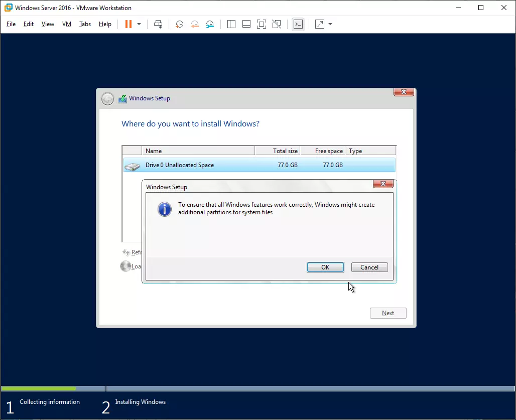Click the Total size column header
The image size is (516, 420).
click(x=278, y=151)
